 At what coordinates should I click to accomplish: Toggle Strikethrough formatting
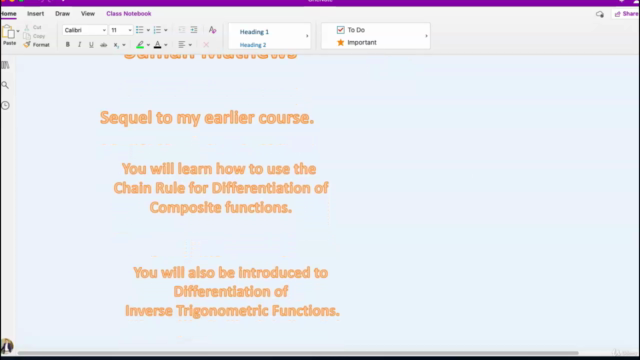pos(104,44)
